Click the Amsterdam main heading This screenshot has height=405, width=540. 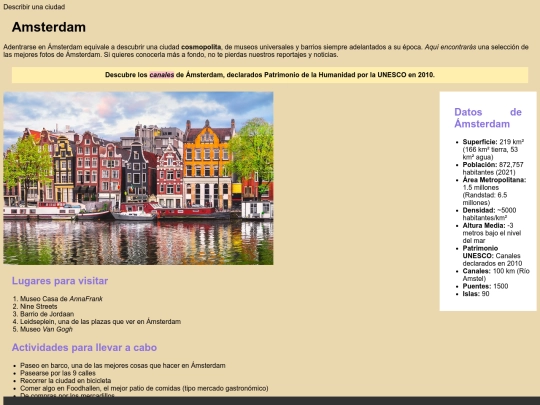click(x=49, y=27)
